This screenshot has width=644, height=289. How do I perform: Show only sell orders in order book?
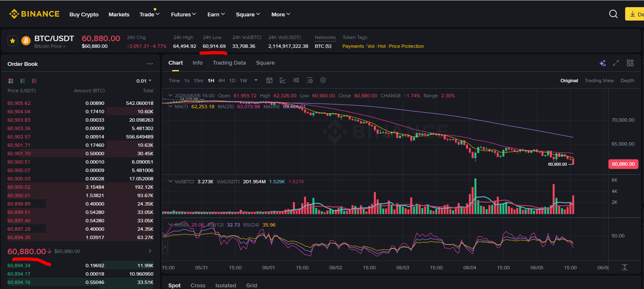click(34, 81)
